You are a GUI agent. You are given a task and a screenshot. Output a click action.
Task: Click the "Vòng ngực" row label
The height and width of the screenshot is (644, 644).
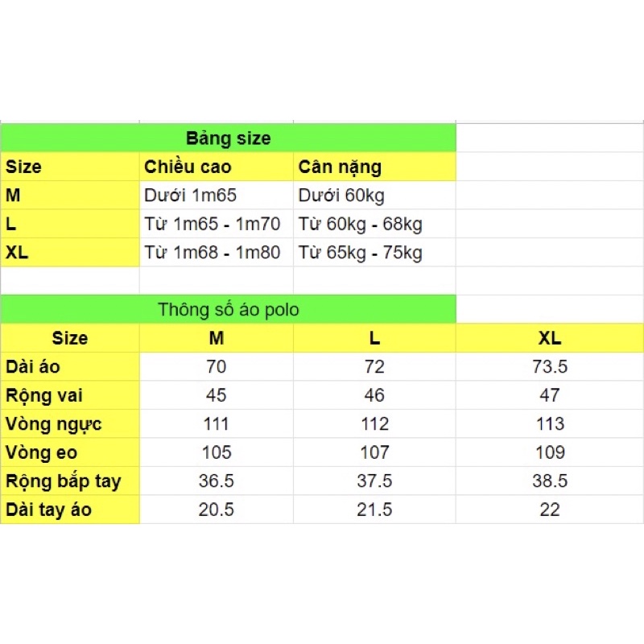pos(54,424)
